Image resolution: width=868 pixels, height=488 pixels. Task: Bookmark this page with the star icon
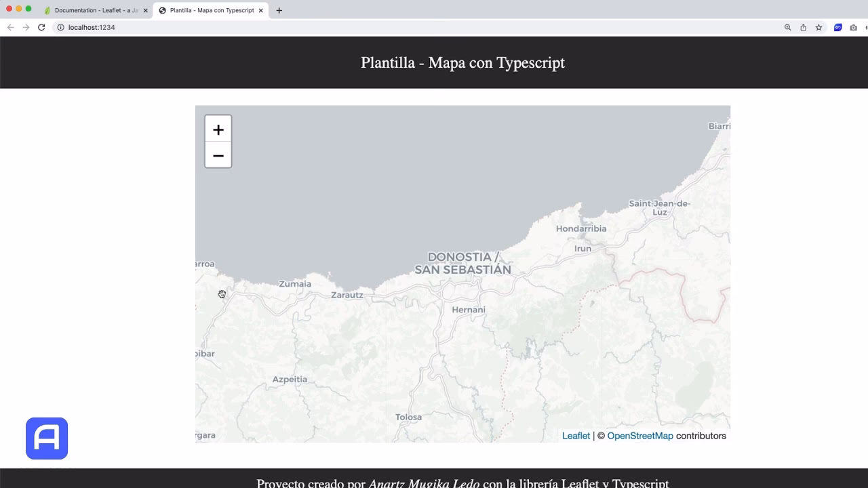coord(818,27)
